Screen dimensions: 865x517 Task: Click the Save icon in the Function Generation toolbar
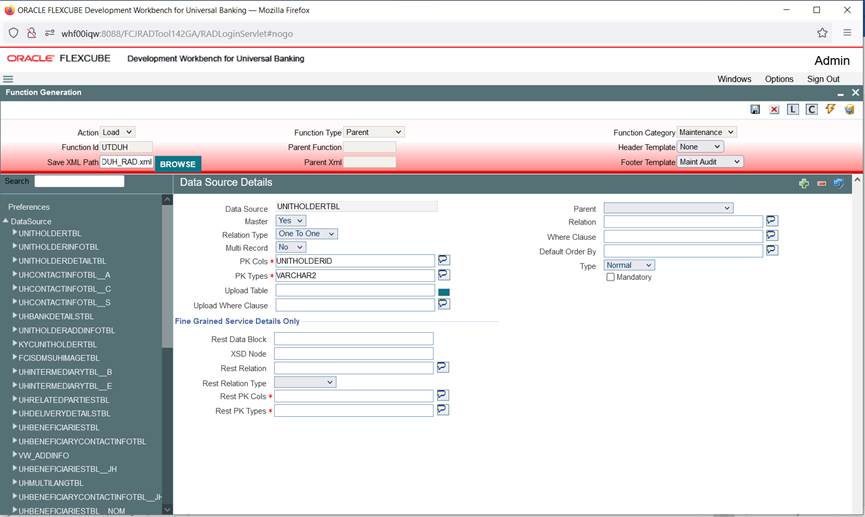tap(755, 109)
